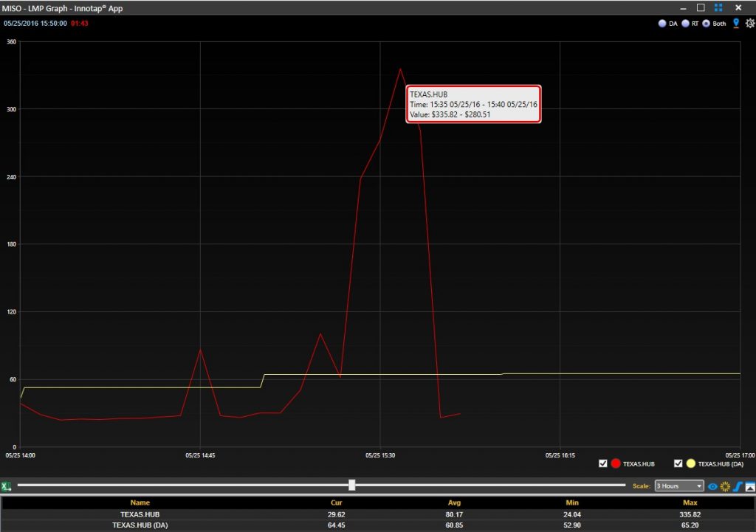Click the 05/25 16:15 axis label
Screen dimensions: 756x532
click(x=560, y=455)
